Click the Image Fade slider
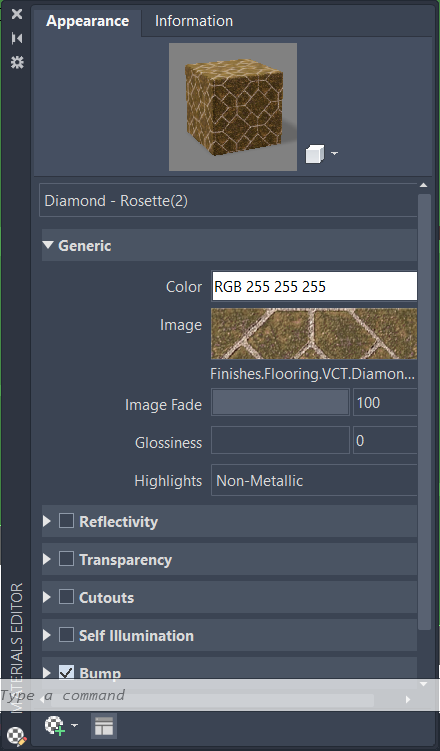 (x=280, y=402)
